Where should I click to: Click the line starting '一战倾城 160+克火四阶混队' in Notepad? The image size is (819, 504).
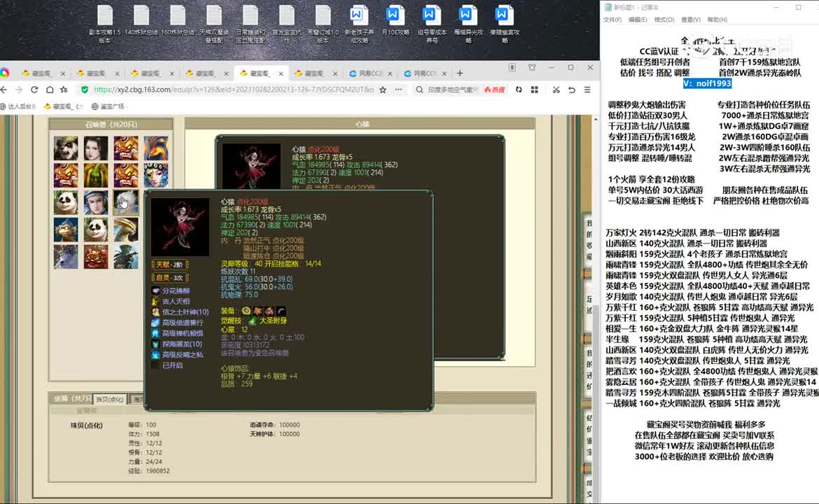click(x=692, y=403)
